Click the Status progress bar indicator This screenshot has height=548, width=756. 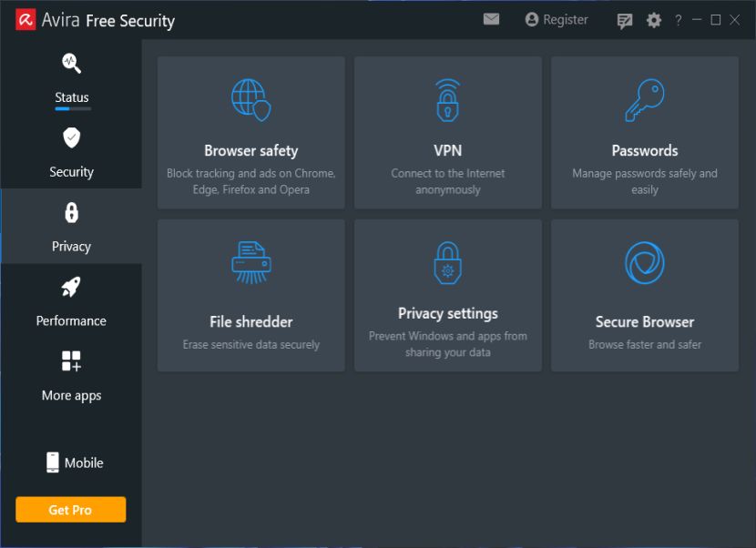click(73, 109)
